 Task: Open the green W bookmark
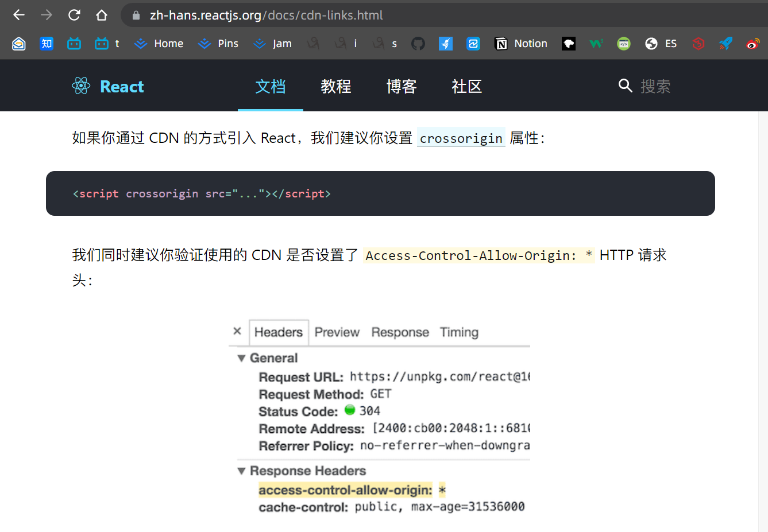tap(596, 44)
